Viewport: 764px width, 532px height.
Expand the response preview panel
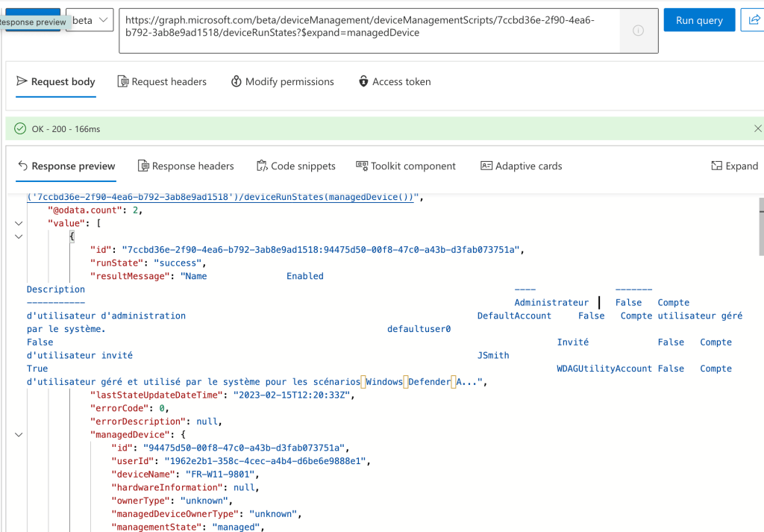[734, 166]
